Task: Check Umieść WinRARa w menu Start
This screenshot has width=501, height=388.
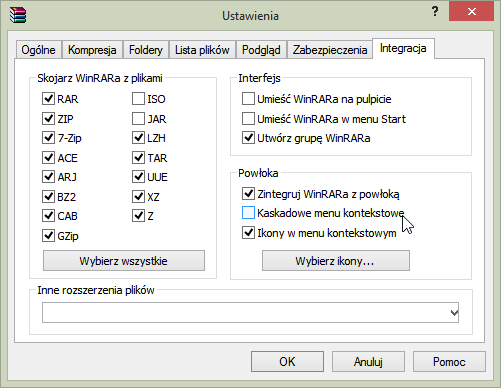Action: click(248, 118)
